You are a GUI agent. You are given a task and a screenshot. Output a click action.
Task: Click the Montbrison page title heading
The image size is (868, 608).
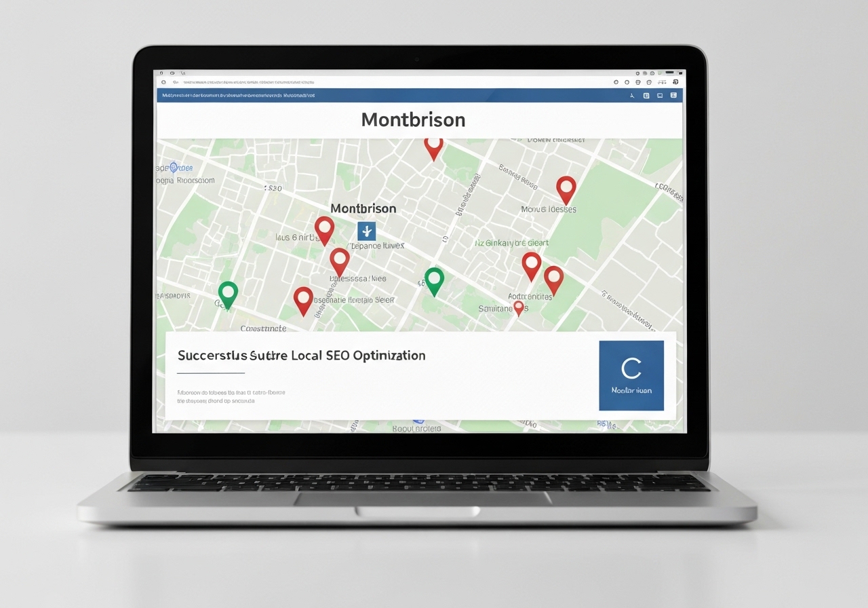click(413, 120)
